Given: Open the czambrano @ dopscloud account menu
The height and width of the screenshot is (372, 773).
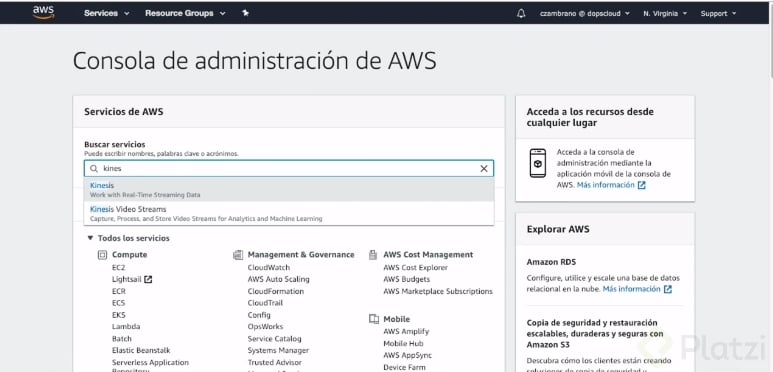Looking at the screenshot, I should pyautogui.click(x=585, y=14).
